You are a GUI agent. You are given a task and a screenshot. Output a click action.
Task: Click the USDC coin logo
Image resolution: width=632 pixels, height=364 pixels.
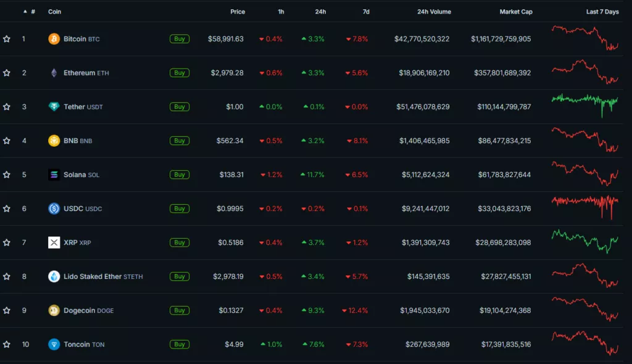[x=54, y=209]
